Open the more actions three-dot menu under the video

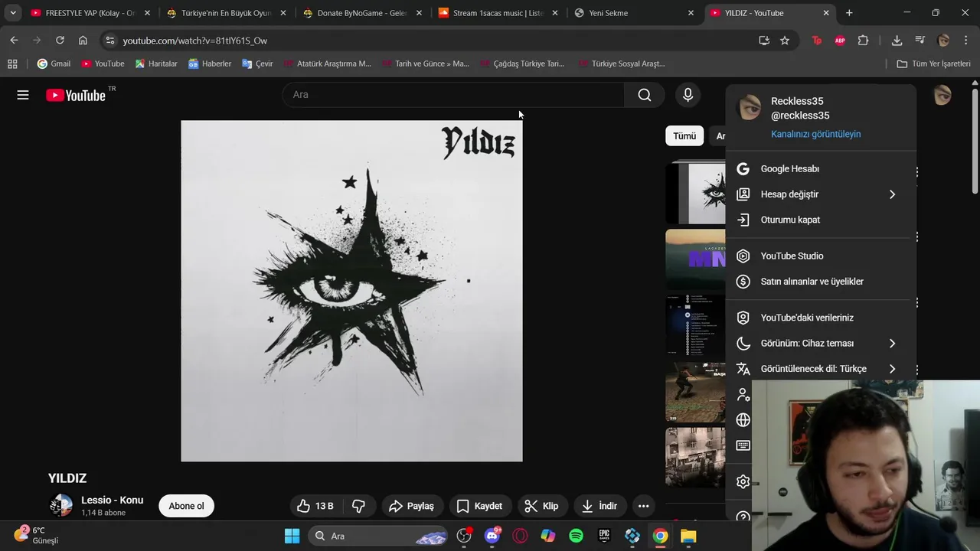644,506
